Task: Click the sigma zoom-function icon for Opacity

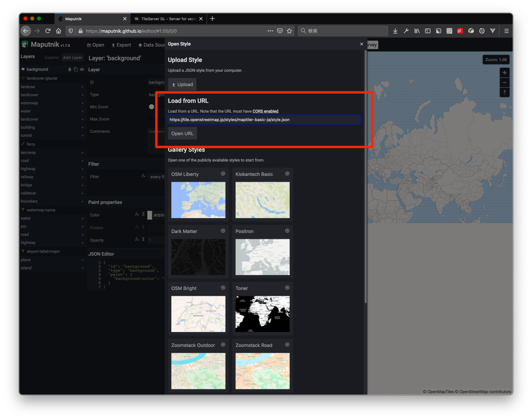Action: click(143, 239)
